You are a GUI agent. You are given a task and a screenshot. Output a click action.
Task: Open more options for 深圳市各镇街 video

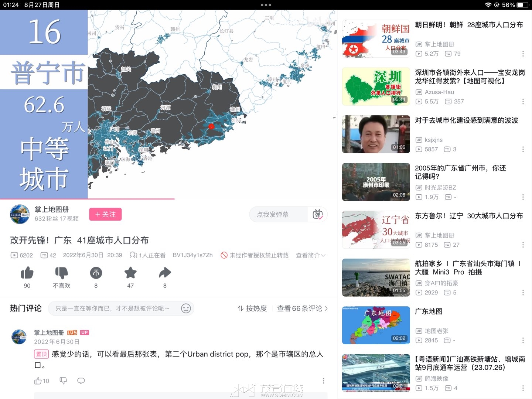click(523, 102)
